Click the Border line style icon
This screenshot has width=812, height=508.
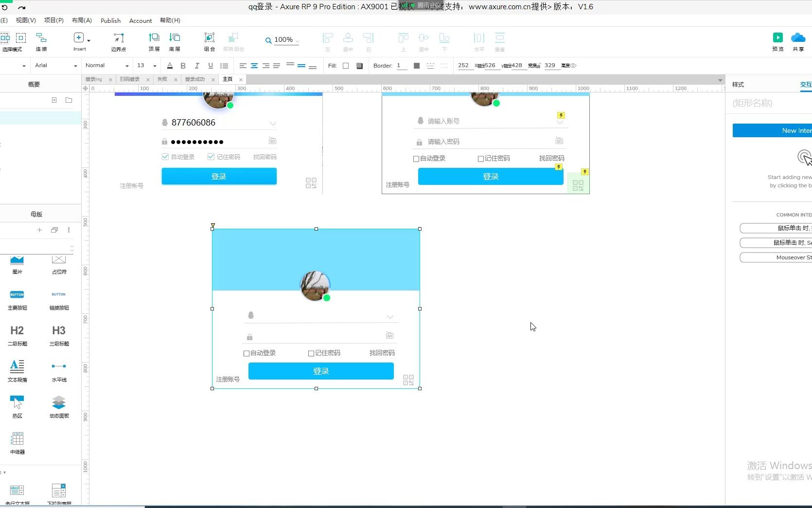[430, 66]
